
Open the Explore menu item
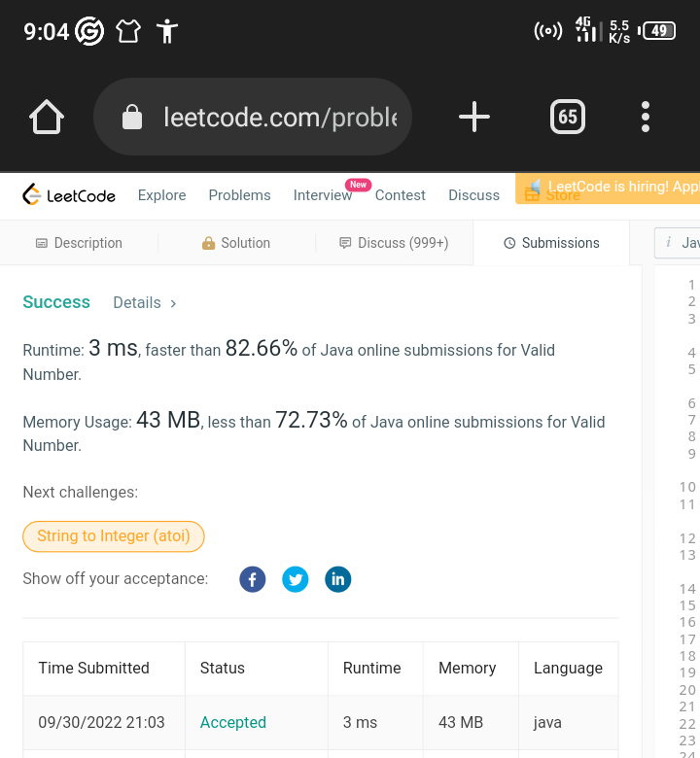161,194
